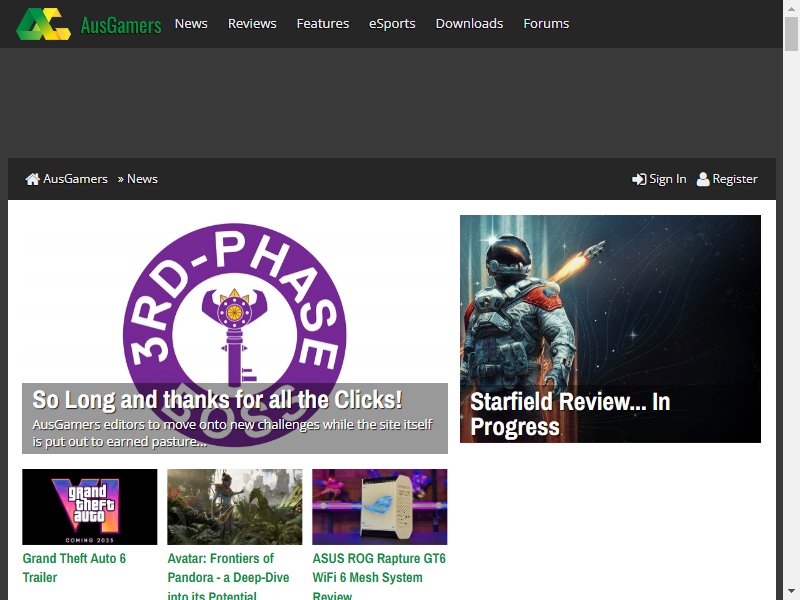Click the Register user icon
The image size is (800, 600).
(x=703, y=179)
